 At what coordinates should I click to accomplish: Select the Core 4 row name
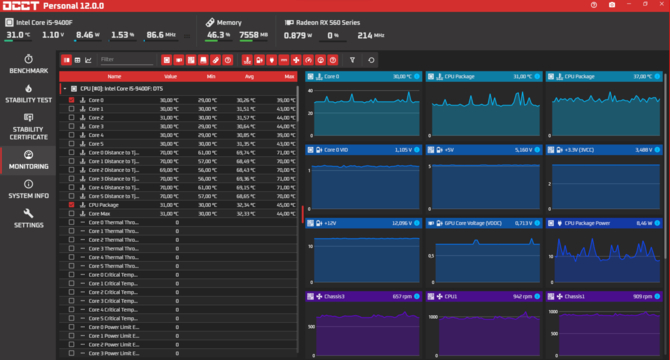(x=96, y=135)
